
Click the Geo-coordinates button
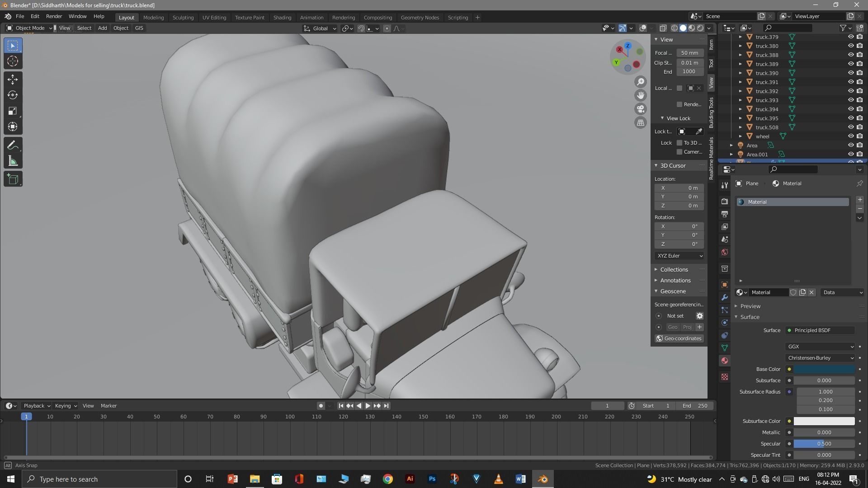point(679,338)
